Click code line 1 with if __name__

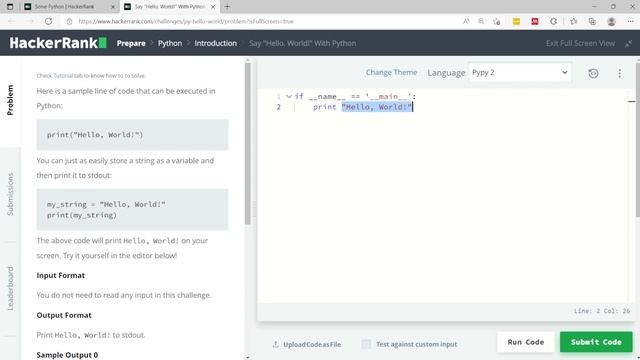point(355,96)
